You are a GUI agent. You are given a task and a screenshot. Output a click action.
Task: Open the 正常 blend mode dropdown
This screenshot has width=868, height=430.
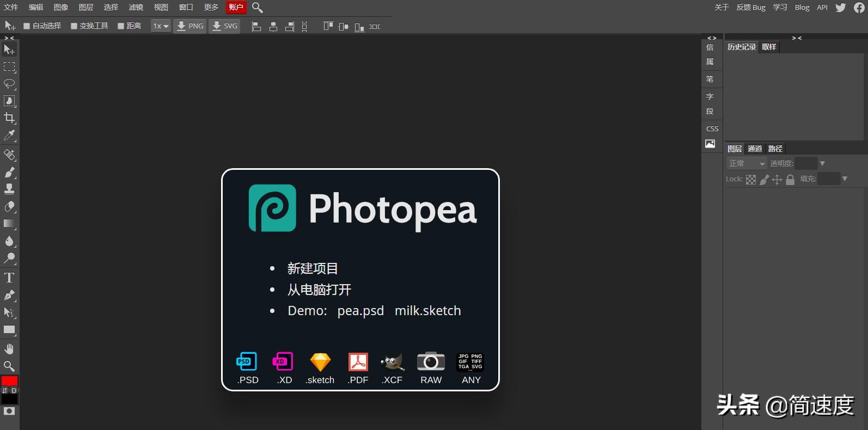click(x=747, y=163)
